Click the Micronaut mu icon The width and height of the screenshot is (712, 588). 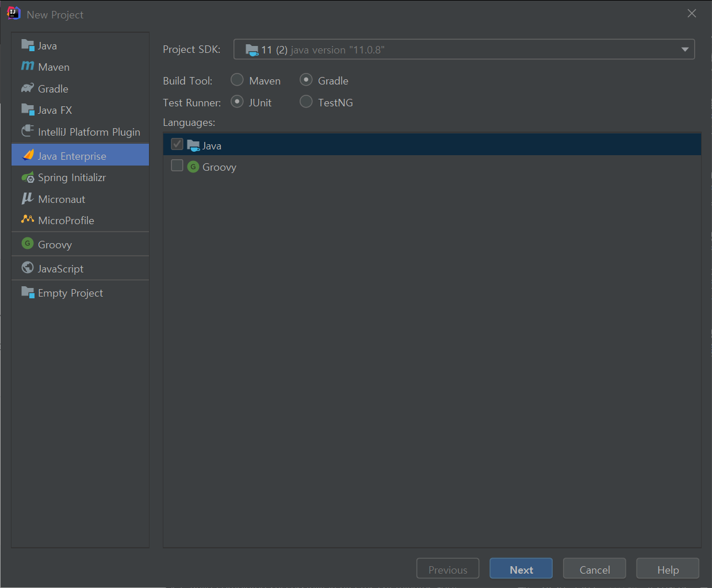click(28, 198)
